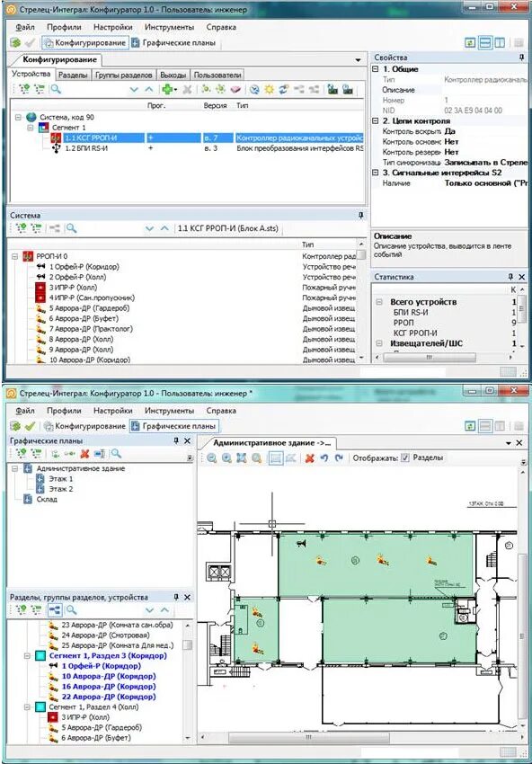The image size is (532, 764).
Task: Toggle pin on Свойства panel
Action: (522, 58)
